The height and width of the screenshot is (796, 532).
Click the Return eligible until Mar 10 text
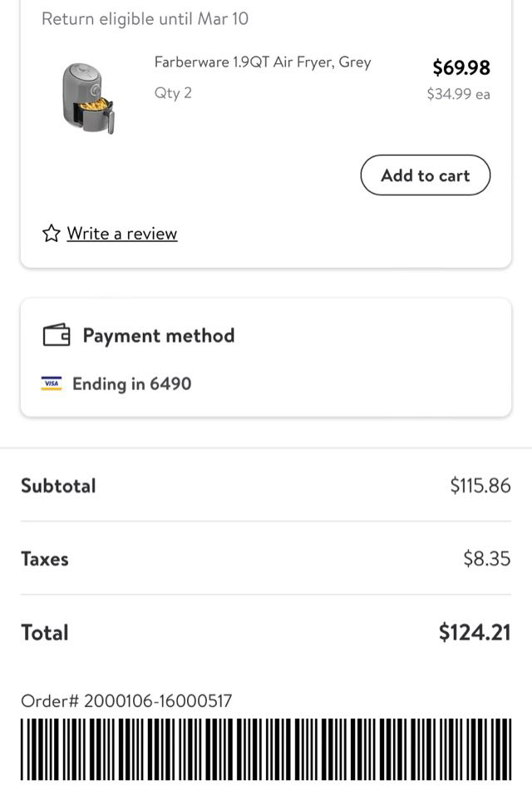point(145,18)
